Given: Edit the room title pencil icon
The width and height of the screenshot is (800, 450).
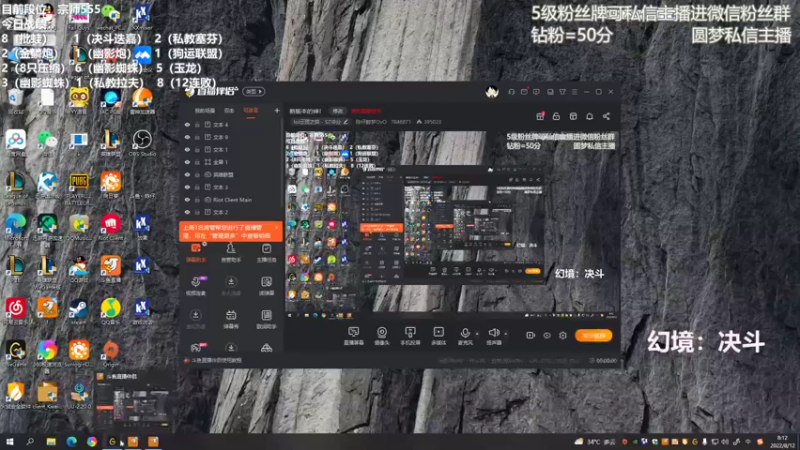Looking at the screenshot, I should [x=345, y=122].
